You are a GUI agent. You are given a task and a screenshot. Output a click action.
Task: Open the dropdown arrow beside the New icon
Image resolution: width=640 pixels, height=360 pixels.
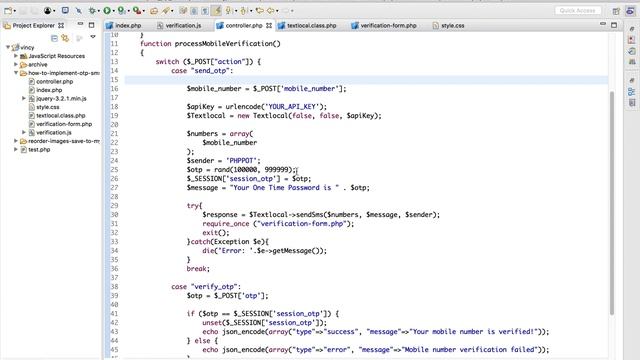(15, 11)
